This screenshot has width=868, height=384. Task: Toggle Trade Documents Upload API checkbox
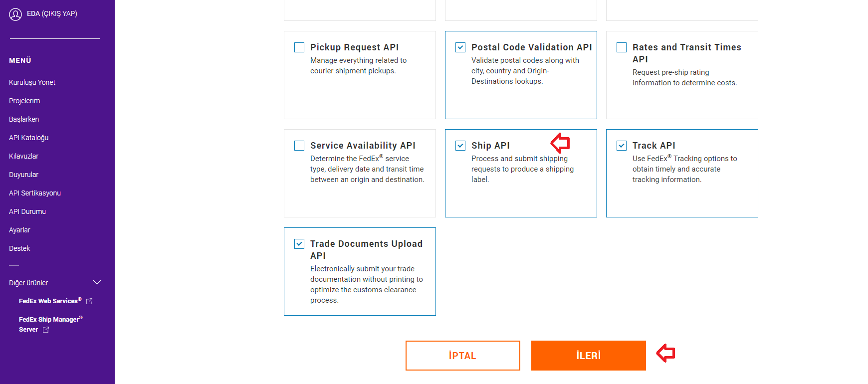coord(299,244)
